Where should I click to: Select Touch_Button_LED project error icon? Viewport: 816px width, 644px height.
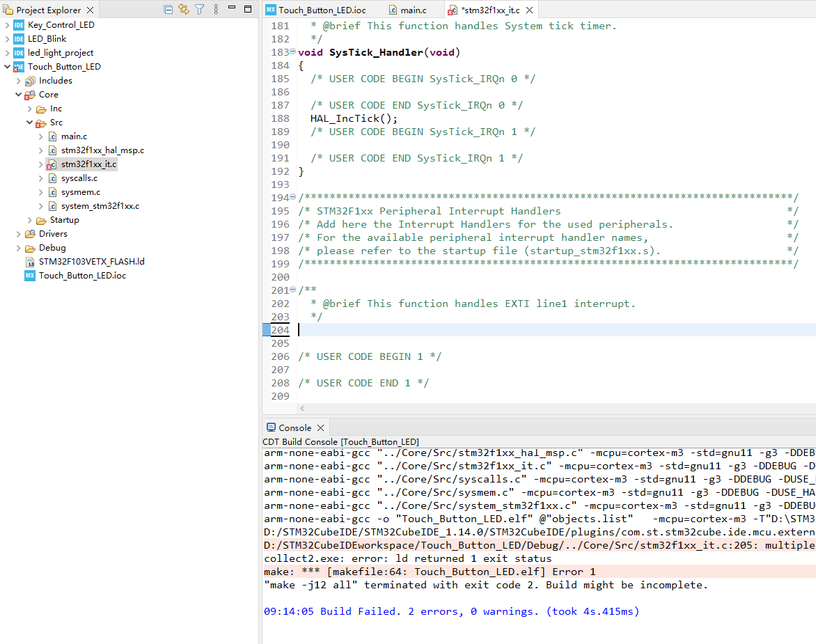click(19, 67)
